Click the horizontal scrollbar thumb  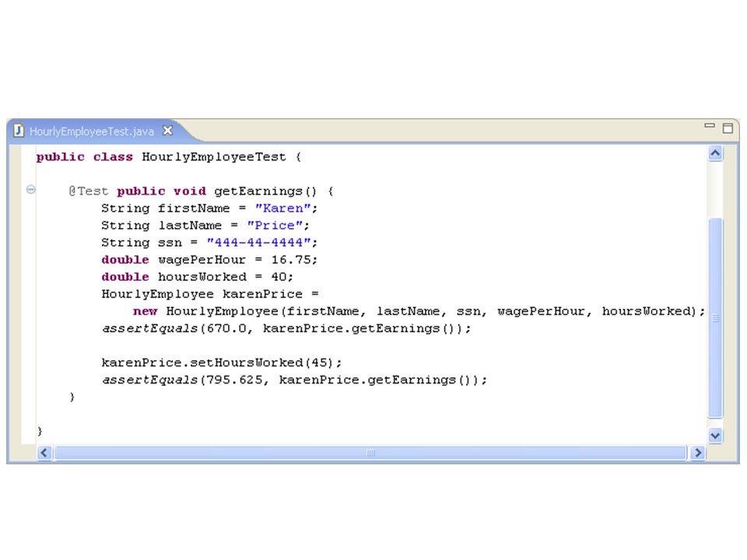coord(370,453)
